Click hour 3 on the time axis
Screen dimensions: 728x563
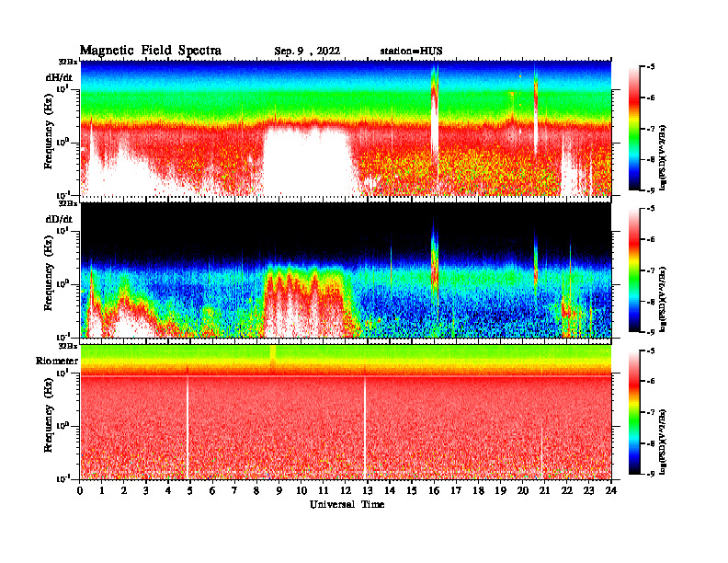click(x=146, y=491)
